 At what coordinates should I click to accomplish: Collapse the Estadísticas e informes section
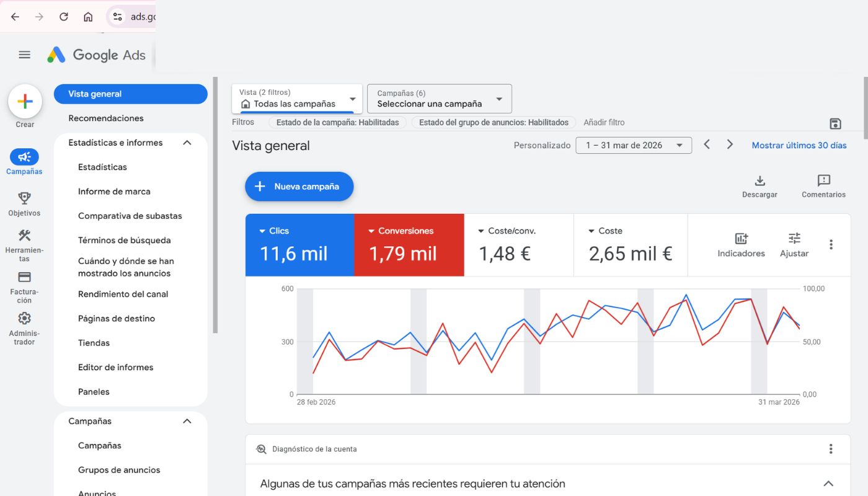pos(187,142)
